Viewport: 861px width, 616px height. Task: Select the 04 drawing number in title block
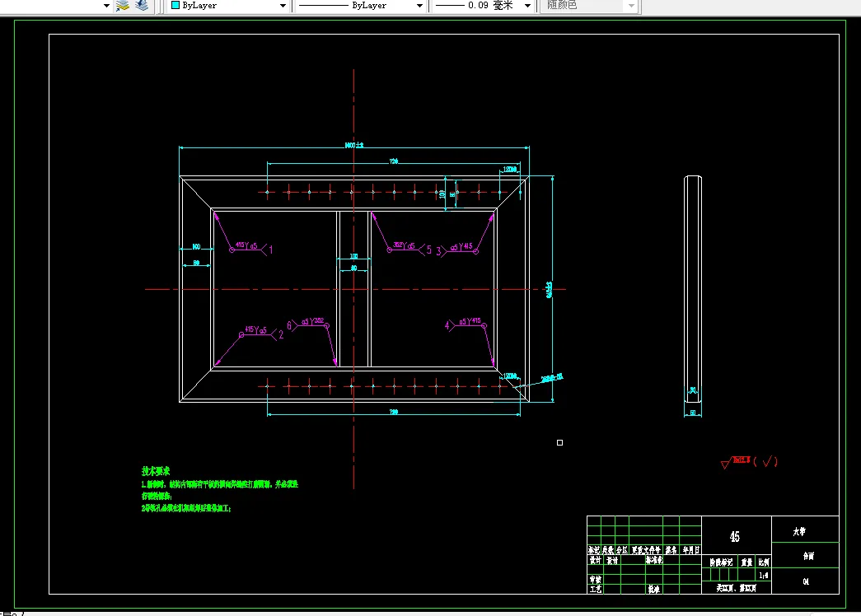click(x=806, y=581)
